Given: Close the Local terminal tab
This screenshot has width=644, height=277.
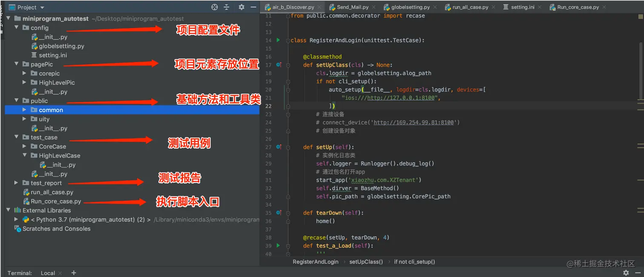Looking at the screenshot, I should (x=60, y=273).
